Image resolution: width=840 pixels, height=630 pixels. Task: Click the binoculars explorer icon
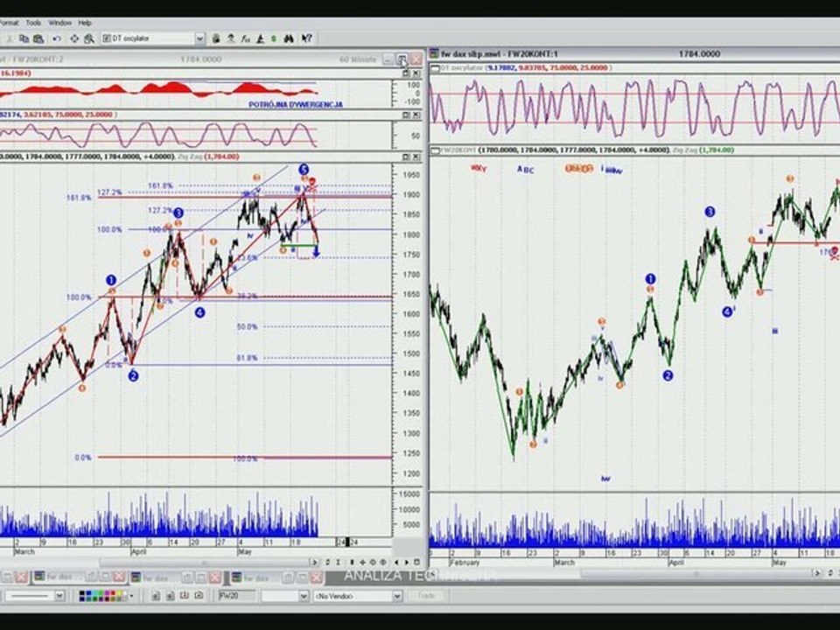[289, 38]
